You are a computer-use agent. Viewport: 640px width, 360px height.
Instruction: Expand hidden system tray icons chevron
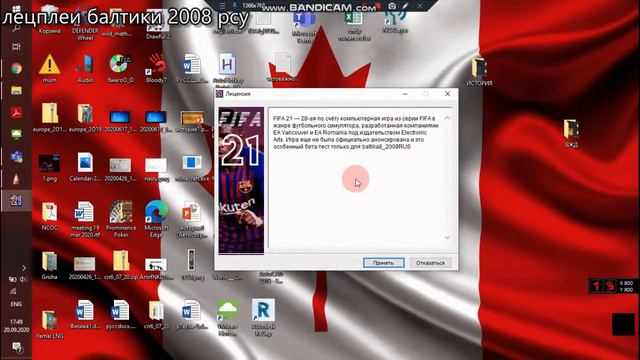[24, 268]
